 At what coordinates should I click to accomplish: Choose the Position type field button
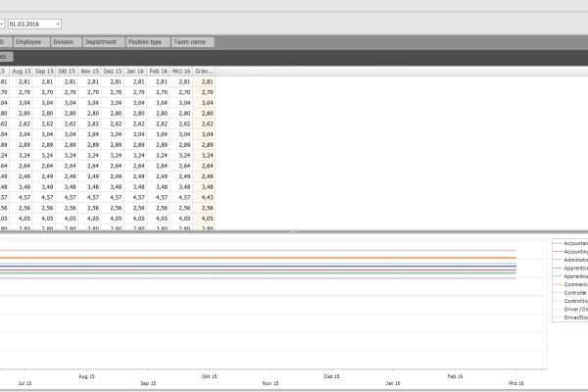(147, 42)
